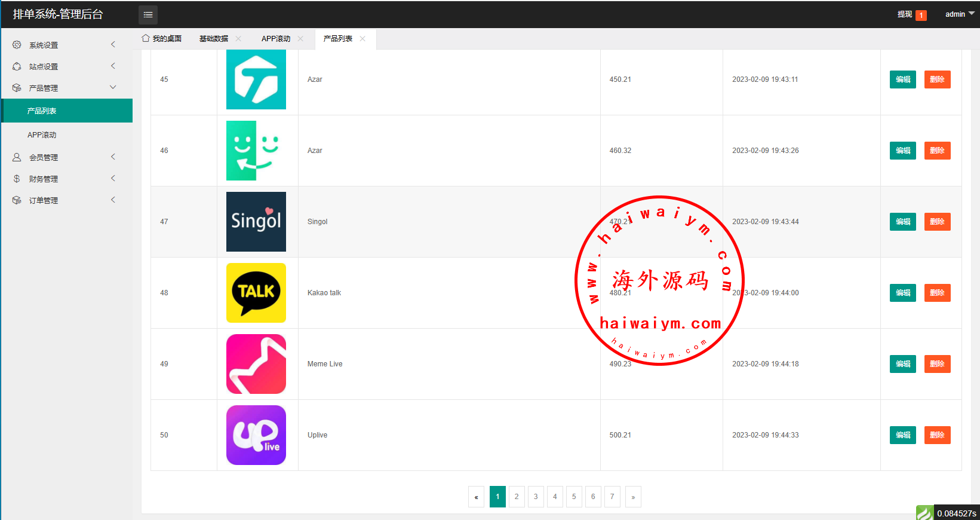Click the gear icon beside 系统设置

pos(17,45)
